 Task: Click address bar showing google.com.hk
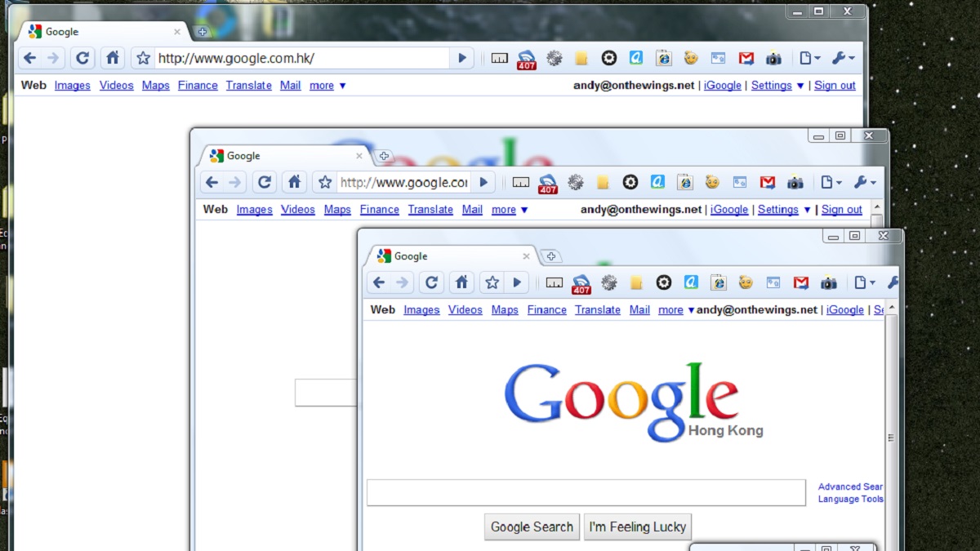pos(302,58)
